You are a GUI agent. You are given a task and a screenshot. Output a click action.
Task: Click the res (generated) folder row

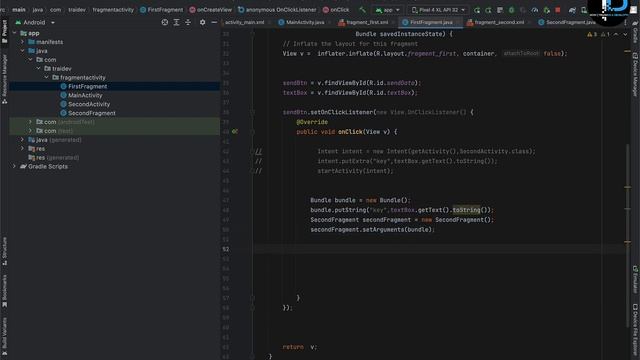114,158
